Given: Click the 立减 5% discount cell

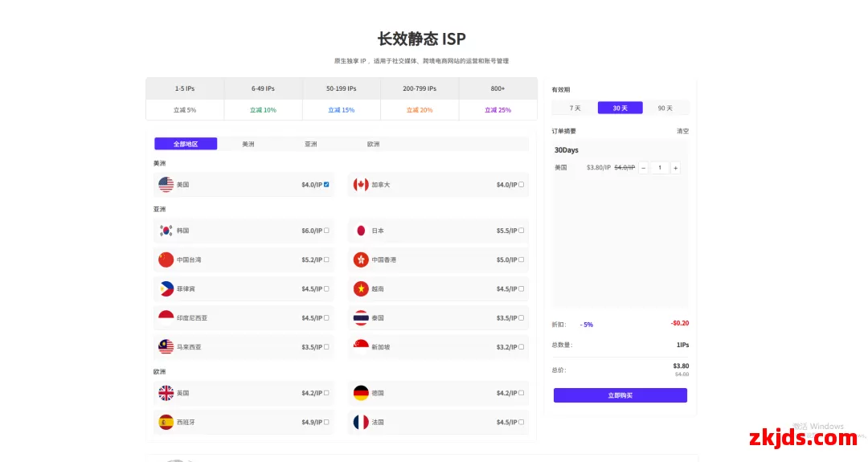Looking at the screenshot, I should pyautogui.click(x=185, y=109).
